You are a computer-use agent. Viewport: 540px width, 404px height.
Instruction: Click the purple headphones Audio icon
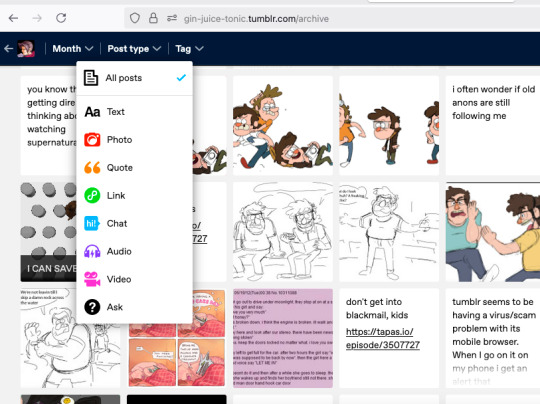pyautogui.click(x=92, y=251)
